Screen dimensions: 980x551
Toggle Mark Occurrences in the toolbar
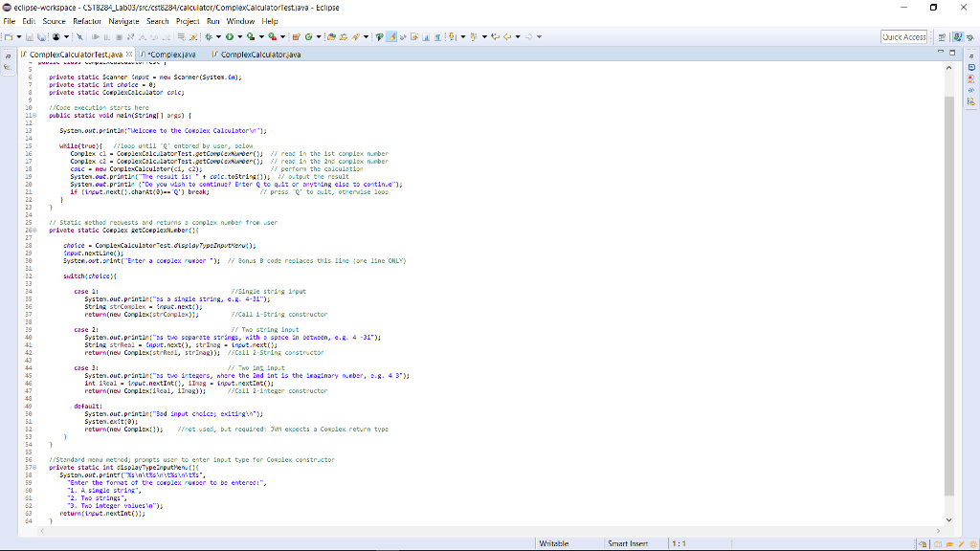pyautogui.click(x=390, y=35)
